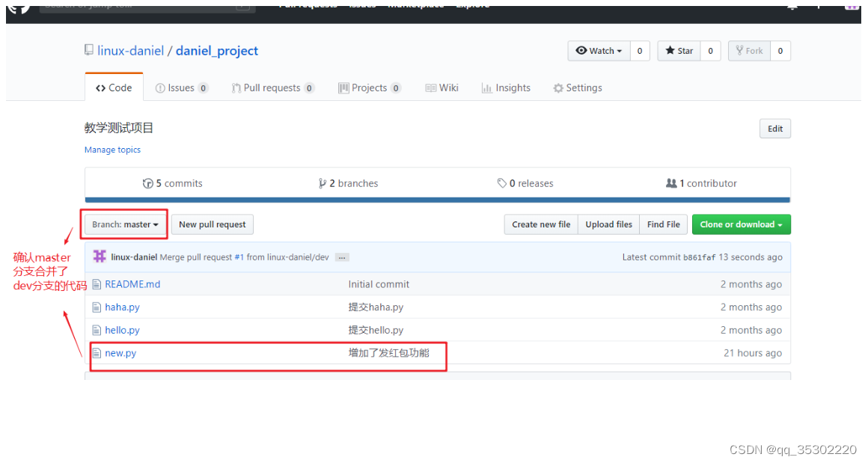The height and width of the screenshot is (463, 868).
Task: Click the GitHub logo in the header
Action: tap(18, 10)
